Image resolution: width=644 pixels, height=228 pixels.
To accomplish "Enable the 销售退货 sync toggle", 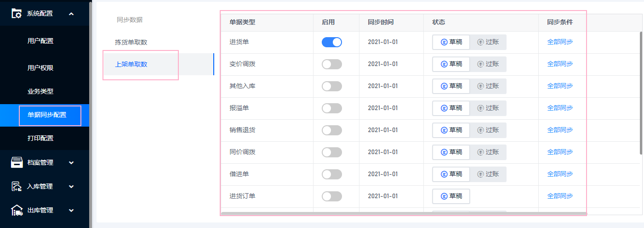I will [x=332, y=130].
